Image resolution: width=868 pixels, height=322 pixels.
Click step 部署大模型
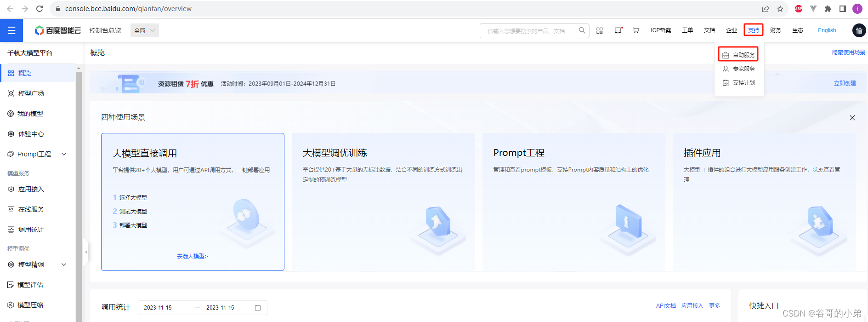point(130,225)
